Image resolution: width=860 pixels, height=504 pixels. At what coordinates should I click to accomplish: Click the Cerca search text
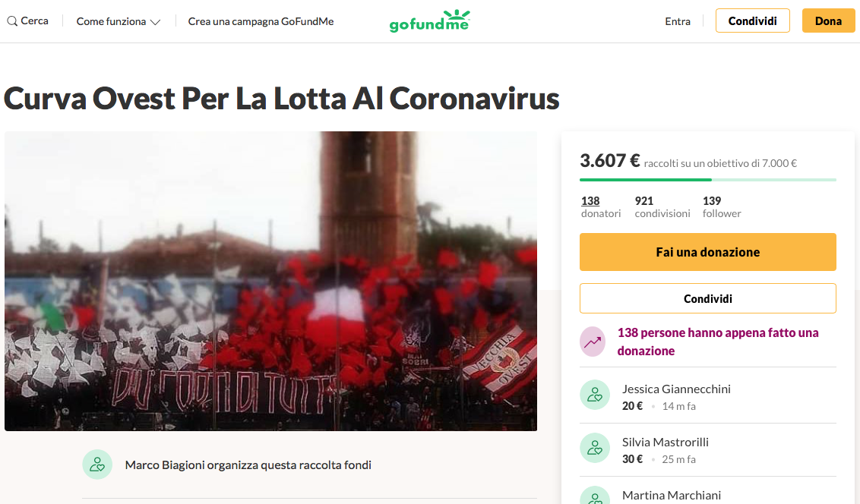tap(34, 20)
